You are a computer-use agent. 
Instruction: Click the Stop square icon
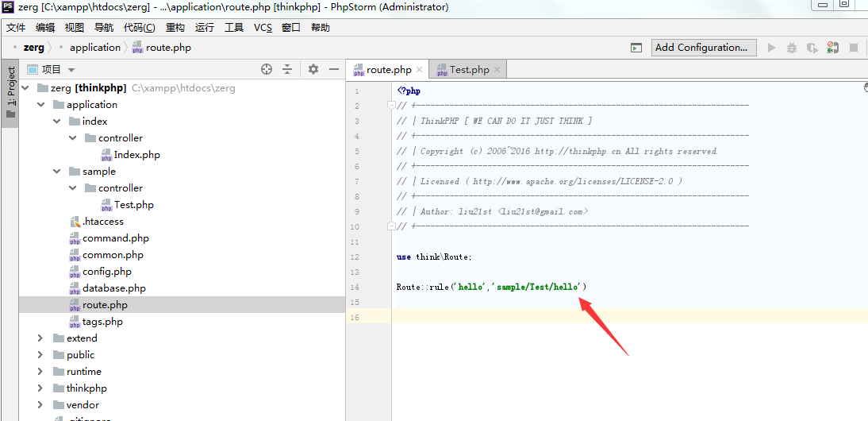point(854,48)
